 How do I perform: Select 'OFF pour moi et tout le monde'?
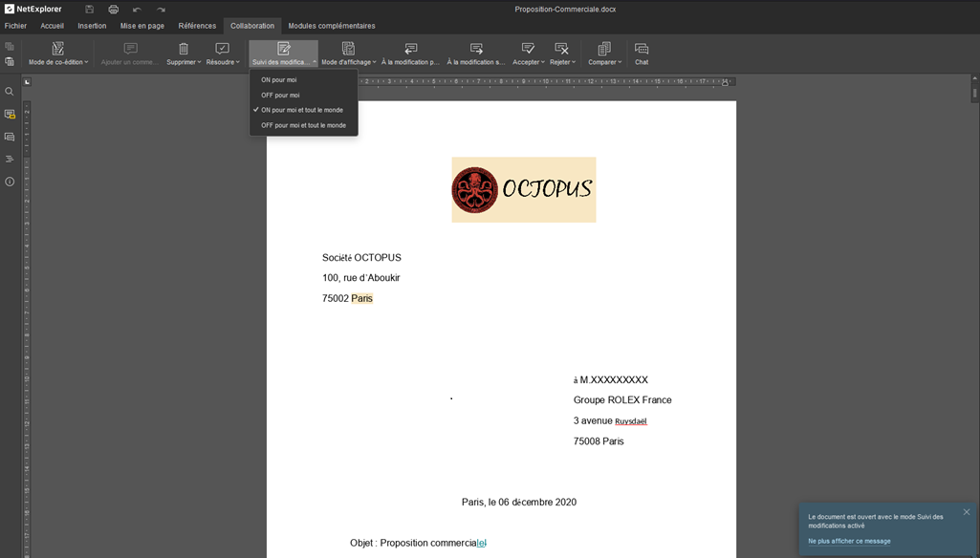[x=303, y=125]
